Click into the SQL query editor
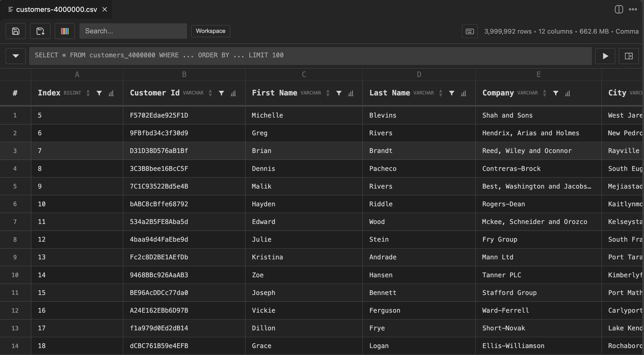Image resolution: width=644 pixels, height=355 pixels. (x=310, y=56)
